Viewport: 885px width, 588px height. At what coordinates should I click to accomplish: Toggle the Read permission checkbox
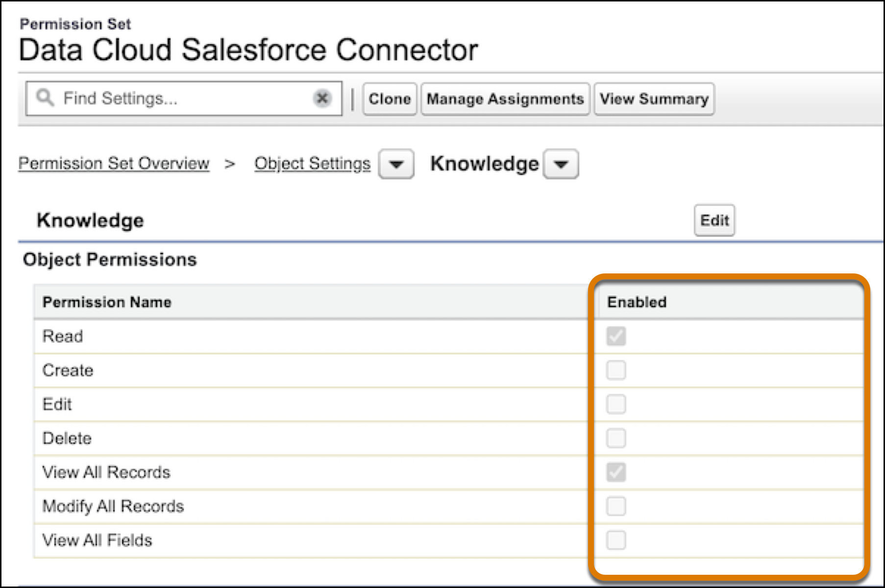pos(615,336)
